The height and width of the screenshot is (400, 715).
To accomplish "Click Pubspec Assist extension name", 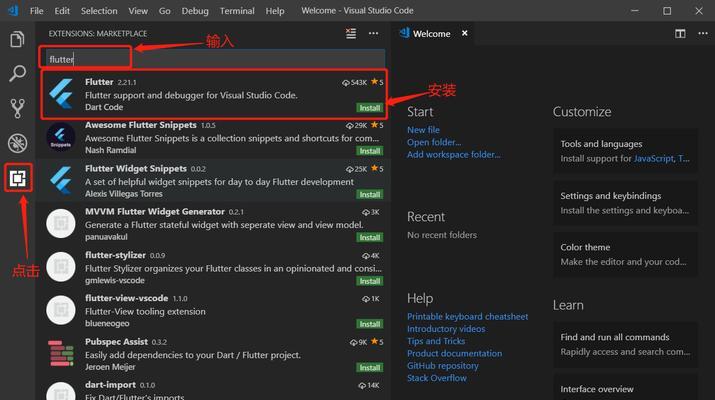I will click(116, 342).
